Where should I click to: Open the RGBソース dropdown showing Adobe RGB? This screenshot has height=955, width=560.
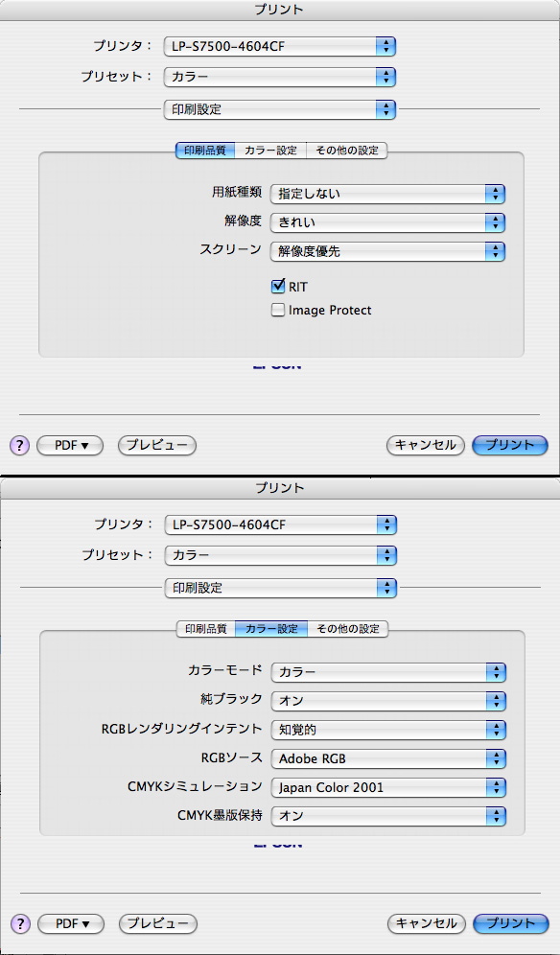click(x=388, y=758)
